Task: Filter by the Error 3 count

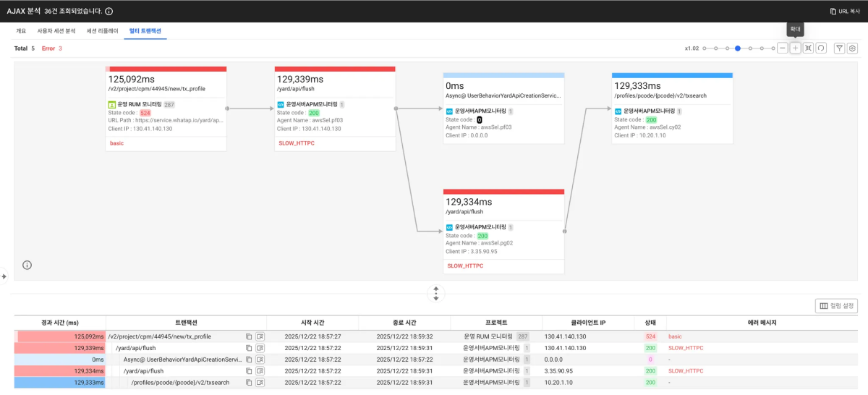Action: (x=51, y=48)
